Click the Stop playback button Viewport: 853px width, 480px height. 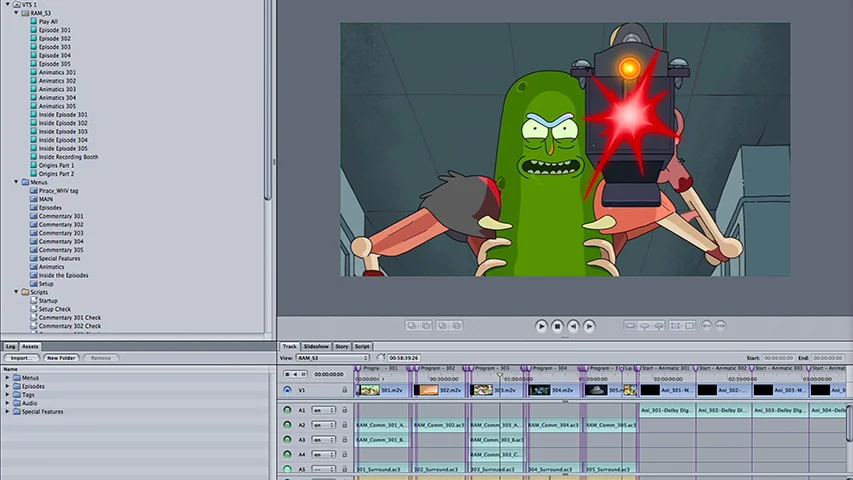557,326
